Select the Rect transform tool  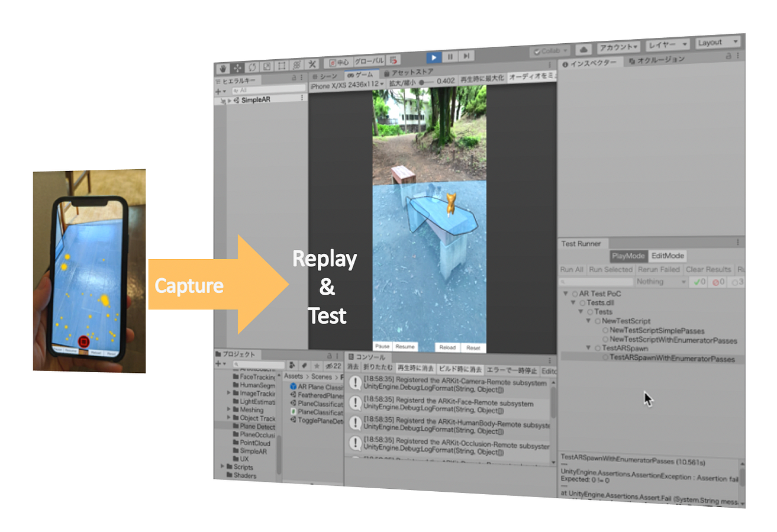[x=282, y=65]
